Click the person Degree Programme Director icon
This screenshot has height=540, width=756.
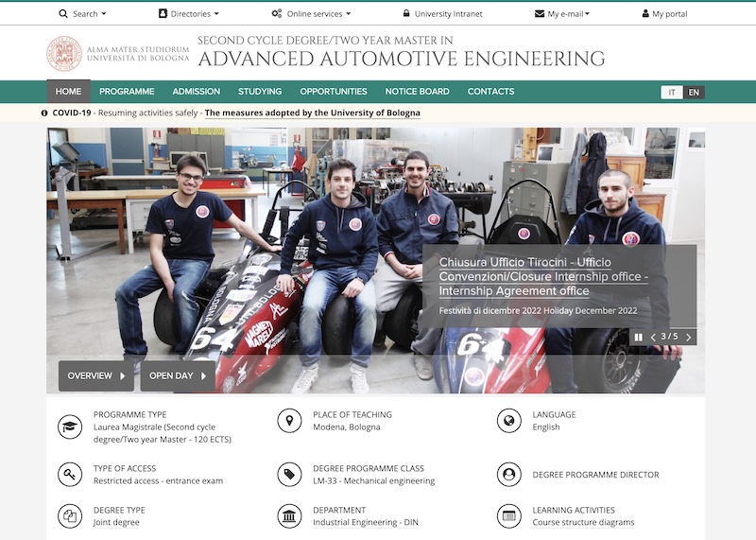click(508, 474)
